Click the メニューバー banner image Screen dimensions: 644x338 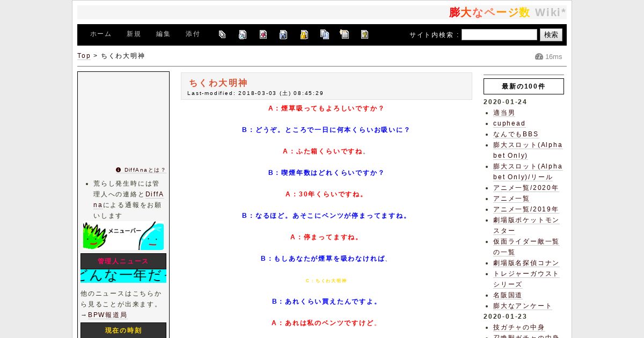tap(123, 236)
